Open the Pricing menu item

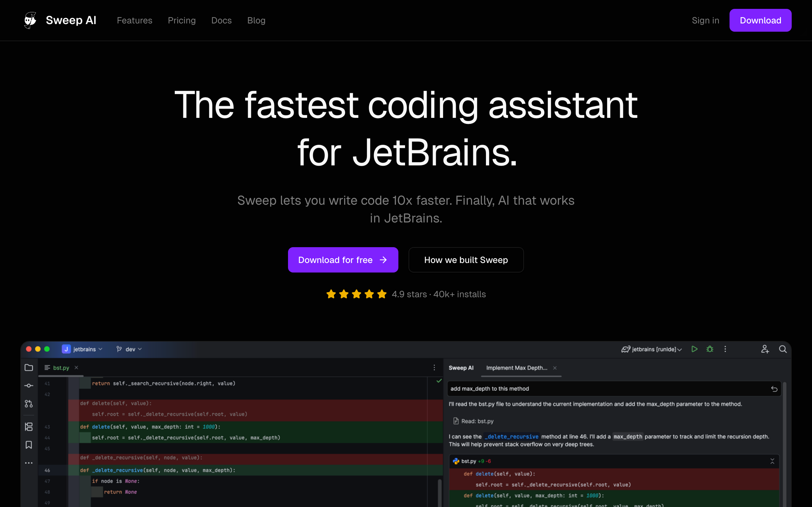coord(181,21)
